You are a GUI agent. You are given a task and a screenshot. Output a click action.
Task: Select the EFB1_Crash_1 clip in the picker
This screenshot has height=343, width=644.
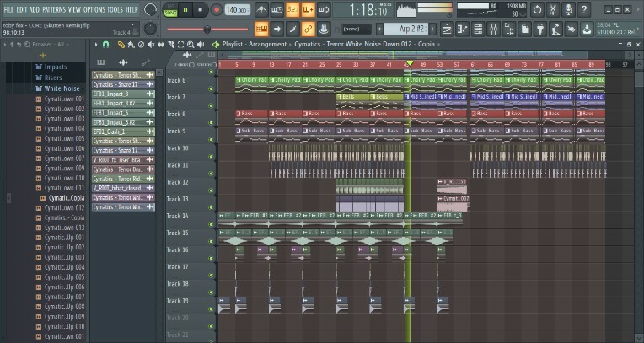click(123, 131)
